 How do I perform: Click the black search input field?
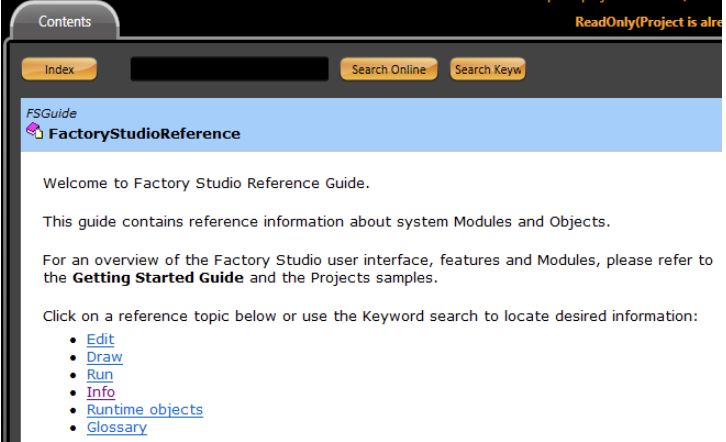coord(229,69)
